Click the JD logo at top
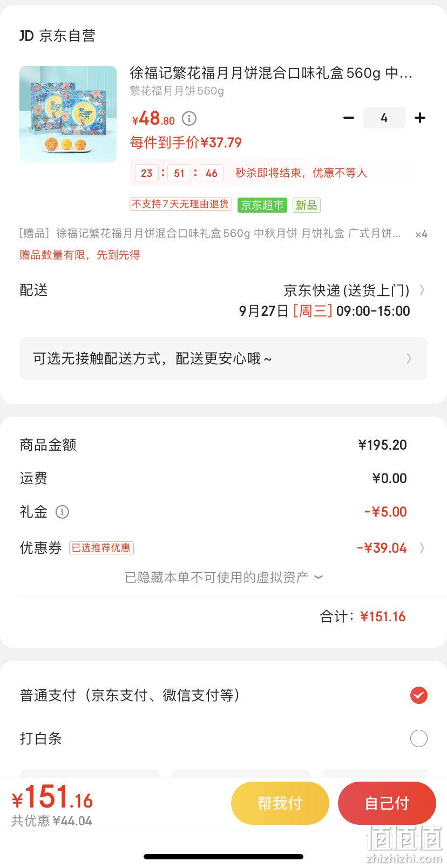This screenshot has width=447, height=868. click(26, 36)
